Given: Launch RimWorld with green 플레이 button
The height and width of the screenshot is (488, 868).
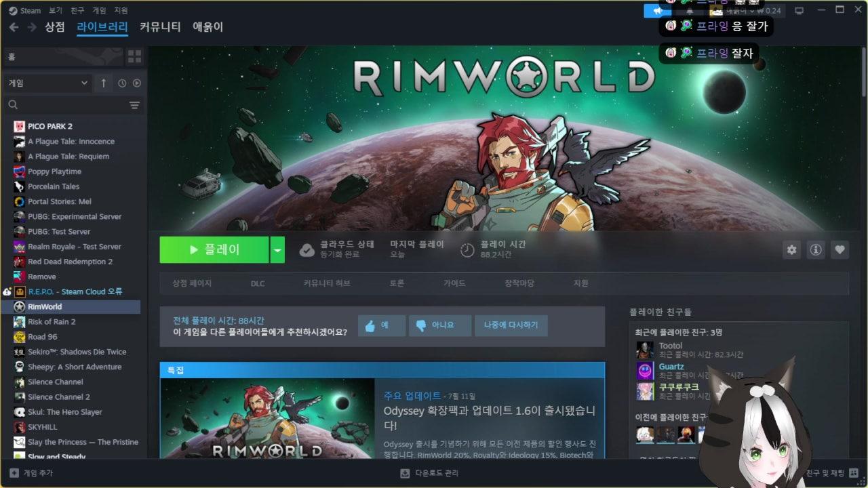Looking at the screenshot, I should click(x=214, y=249).
